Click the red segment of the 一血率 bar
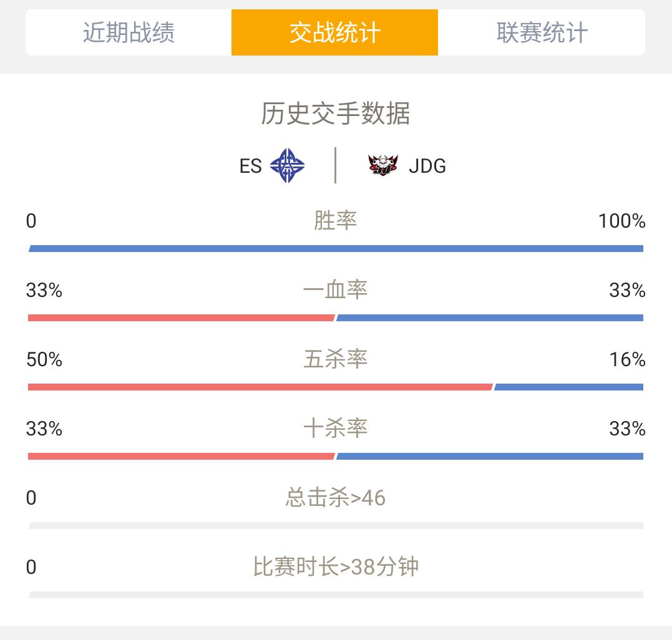The width and height of the screenshot is (672, 640). point(182,318)
